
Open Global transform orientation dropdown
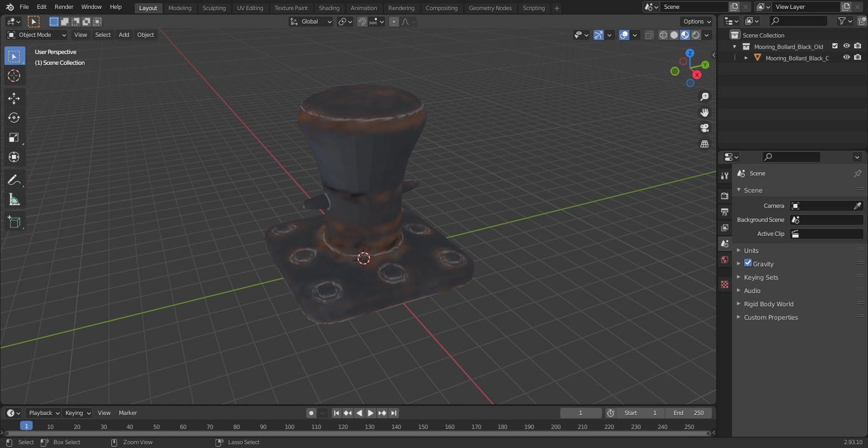click(x=311, y=22)
